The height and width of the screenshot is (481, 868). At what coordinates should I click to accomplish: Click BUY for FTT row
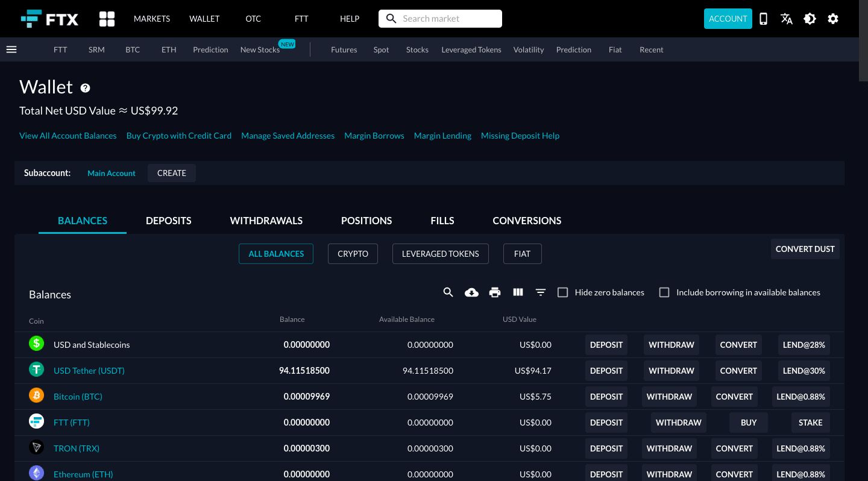pyautogui.click(x=749, y=423)
